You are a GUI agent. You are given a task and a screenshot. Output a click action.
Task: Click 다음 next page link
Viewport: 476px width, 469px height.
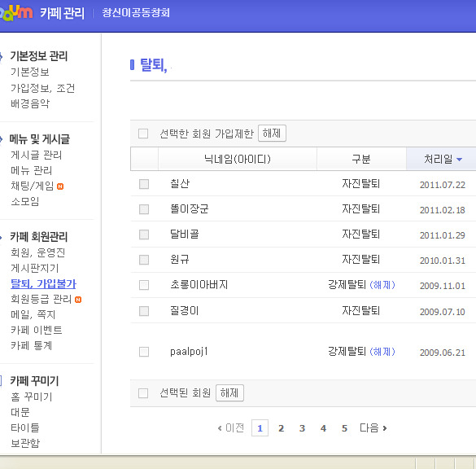(x=373, y=428)
